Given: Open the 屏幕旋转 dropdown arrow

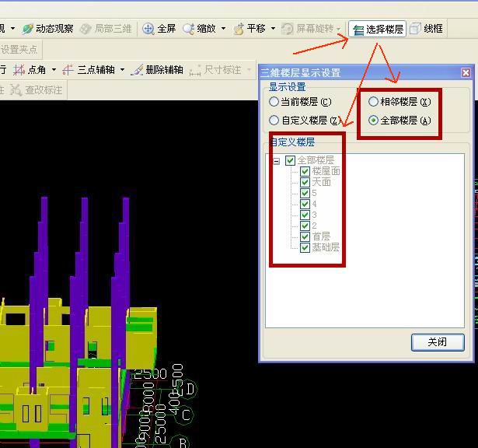Looking at the screenshot, I should coord(338,29).
